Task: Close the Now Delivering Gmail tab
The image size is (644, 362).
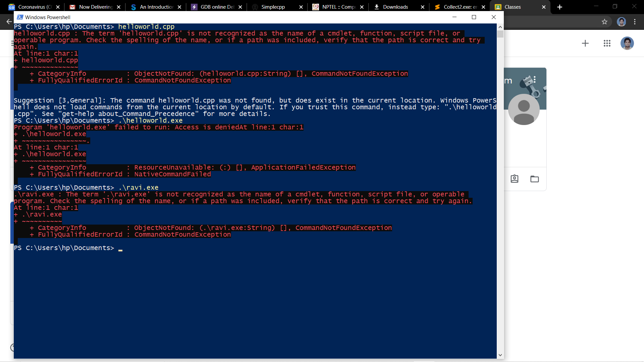Action: coord(118,7)
